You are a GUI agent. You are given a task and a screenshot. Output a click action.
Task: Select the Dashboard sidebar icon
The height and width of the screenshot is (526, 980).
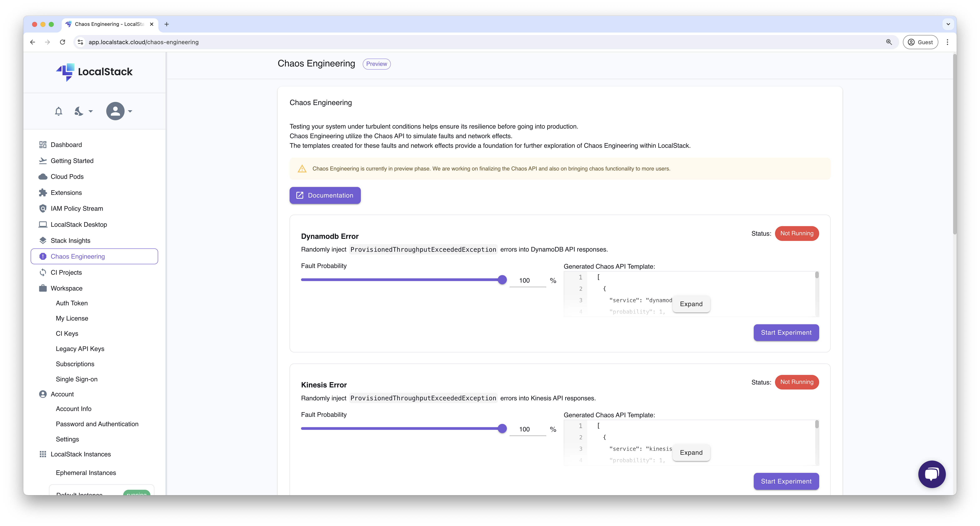pyautogui.click(x=43, y=145)
